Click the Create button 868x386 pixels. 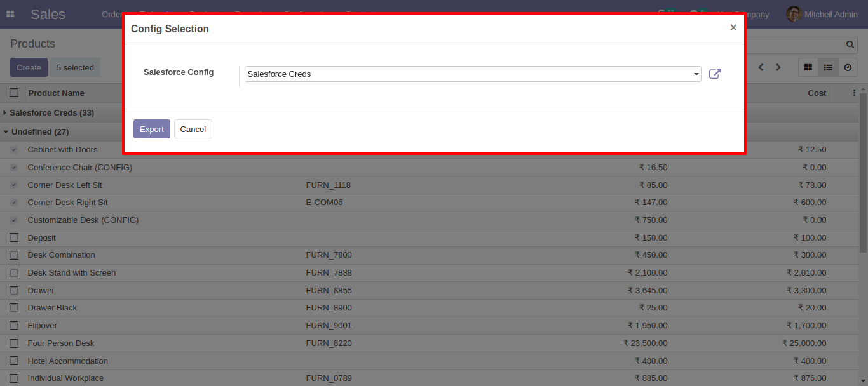[x=29, y=67]
